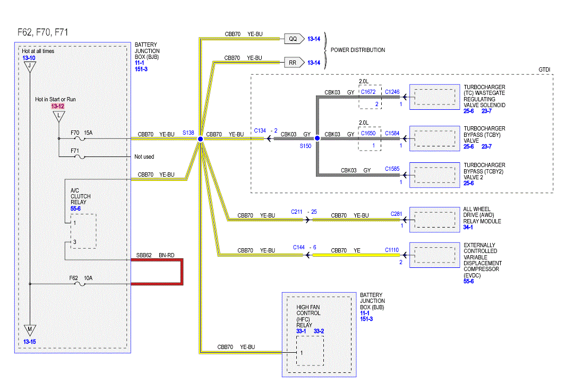Open the C1650 connector link

[368, 133]
